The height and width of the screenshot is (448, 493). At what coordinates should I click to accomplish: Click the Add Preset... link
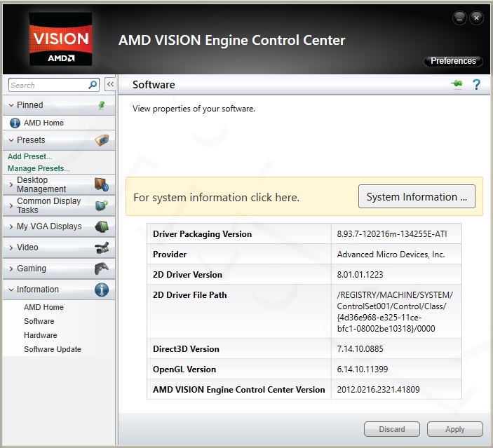pyautogui.click(x=30, y=156)
